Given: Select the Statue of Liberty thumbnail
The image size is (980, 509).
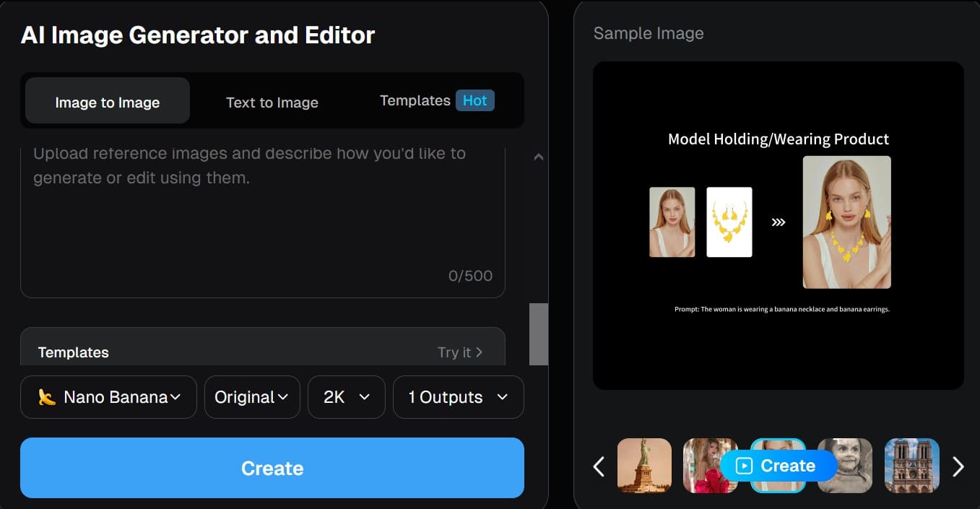Looking at the screenshot, I should (x=644, y=466).
